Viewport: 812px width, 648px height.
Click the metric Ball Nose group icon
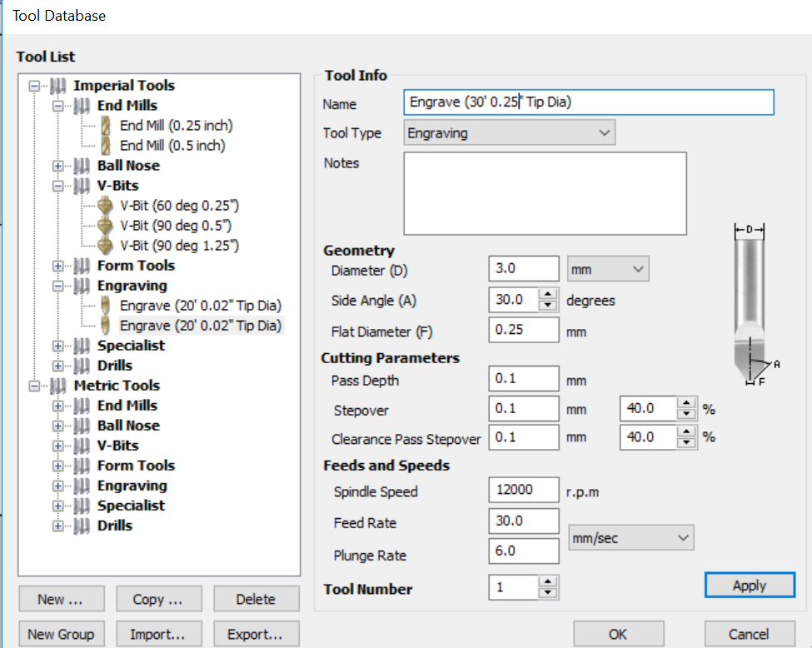82,426
